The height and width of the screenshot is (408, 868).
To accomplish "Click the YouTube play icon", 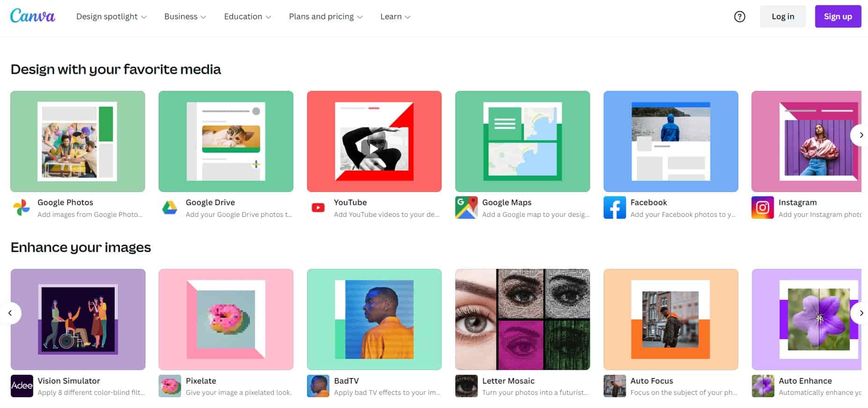I will (x=318, y=208).
